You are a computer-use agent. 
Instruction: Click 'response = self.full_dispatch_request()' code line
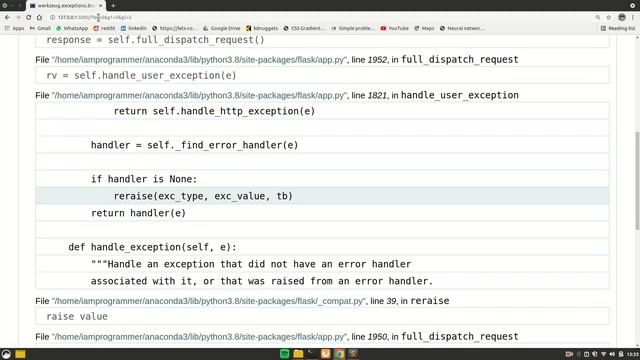coord(322,40)
